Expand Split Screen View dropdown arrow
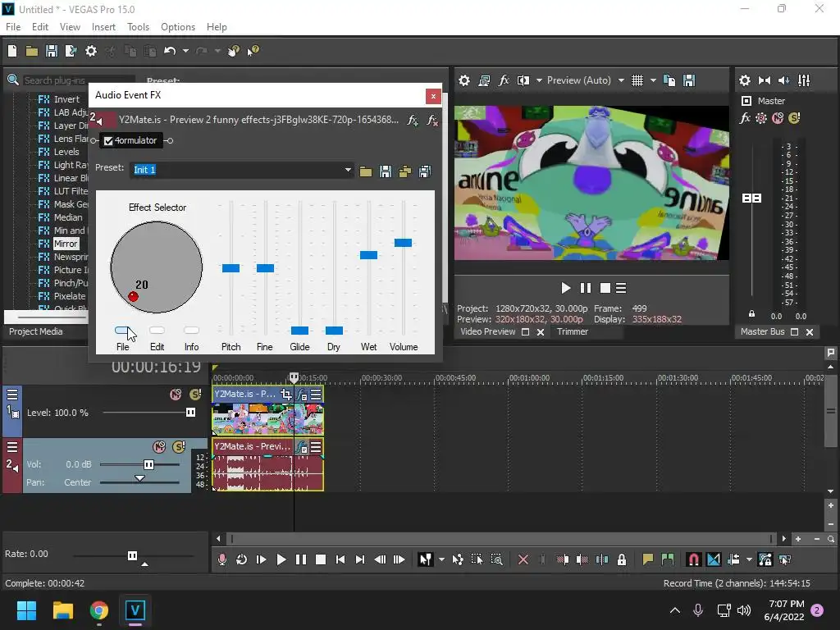The width and height of the screenshot is (840, 630). (539, 80)
